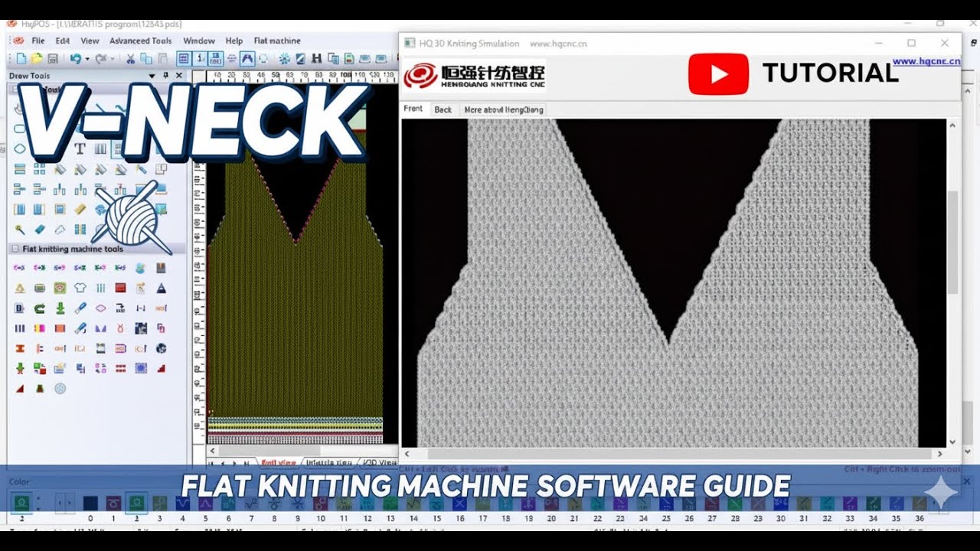Viewport: 980px width, 551px height.
Task: Toggle the grid view toolbar button
Action: 184,59
